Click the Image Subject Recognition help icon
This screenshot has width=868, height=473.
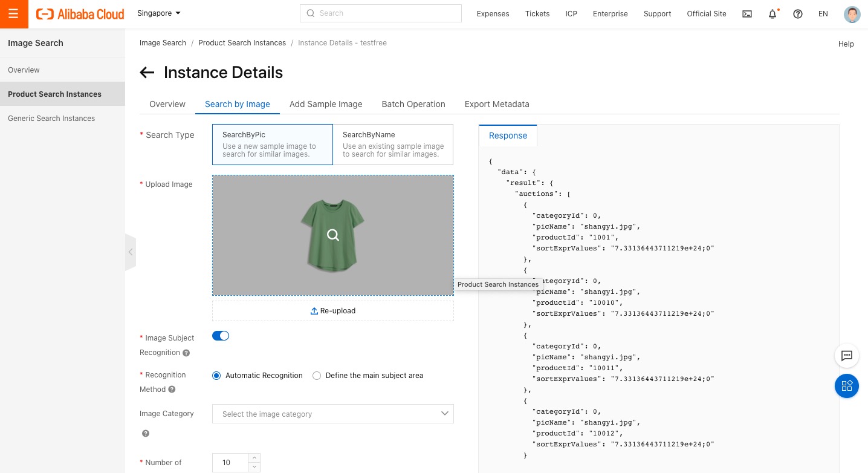(186, 353)
